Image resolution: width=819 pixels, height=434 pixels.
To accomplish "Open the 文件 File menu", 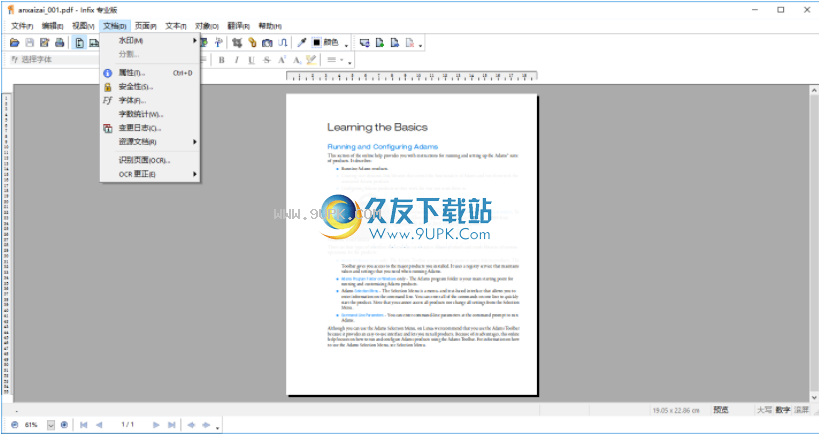I will (22, 26).
